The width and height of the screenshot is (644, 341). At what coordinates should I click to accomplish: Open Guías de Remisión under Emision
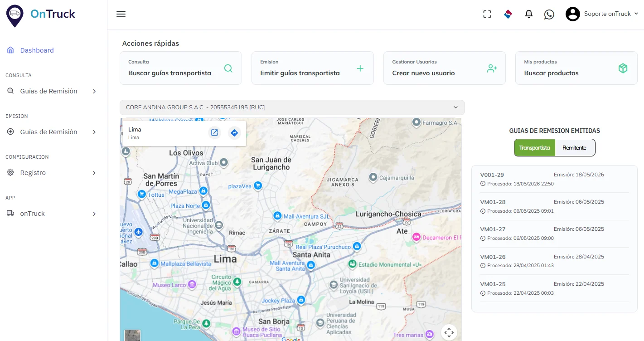pyautogui.click(x=48, y=132)
